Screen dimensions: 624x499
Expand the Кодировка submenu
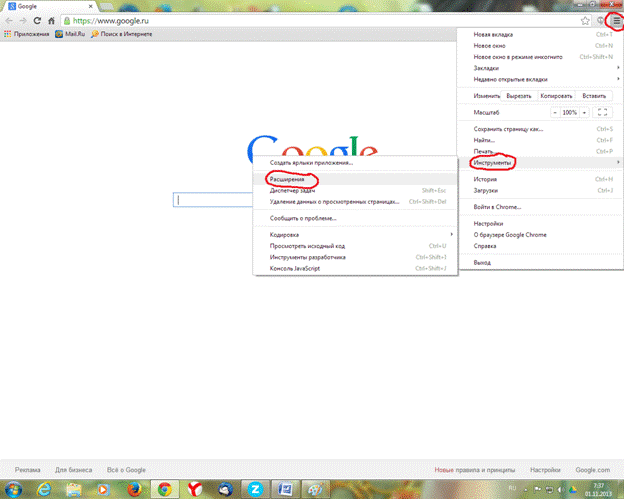pyautogui.click(x=355, y=235)
